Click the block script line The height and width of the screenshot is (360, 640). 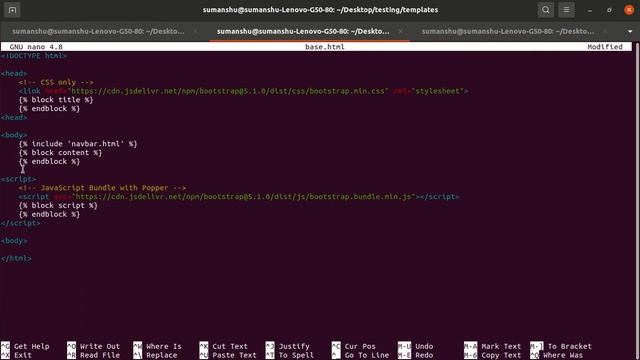coord(58,206)
